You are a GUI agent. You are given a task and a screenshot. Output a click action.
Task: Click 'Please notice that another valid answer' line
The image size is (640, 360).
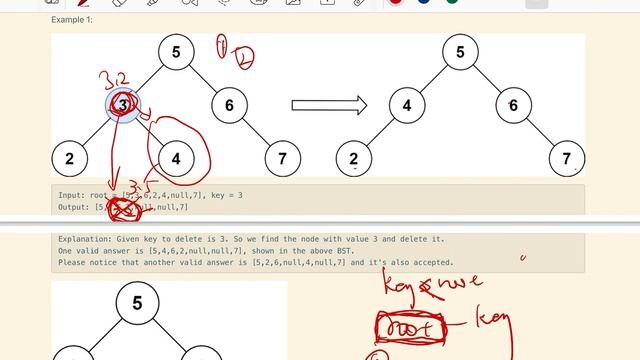pyautogui.click(x=256, y=262)
